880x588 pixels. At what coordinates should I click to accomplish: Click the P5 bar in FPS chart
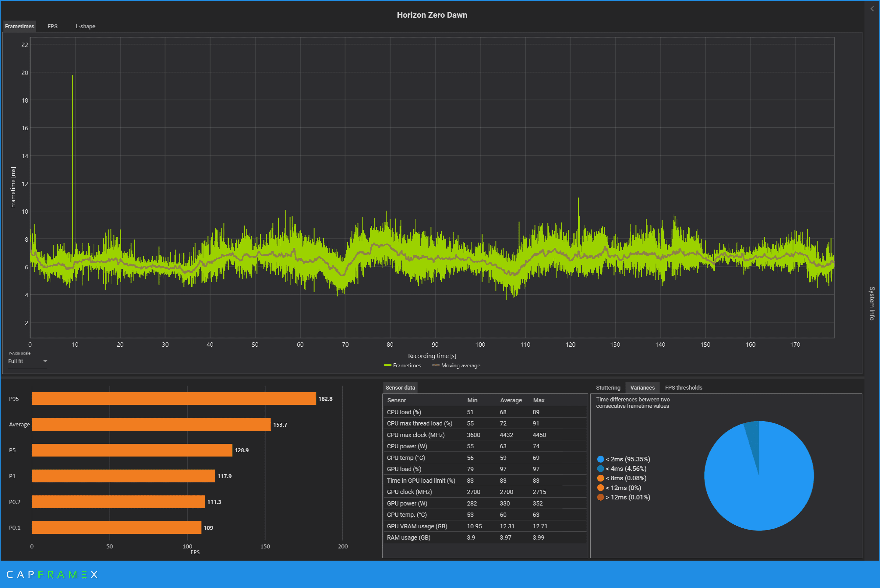[132, 450]
